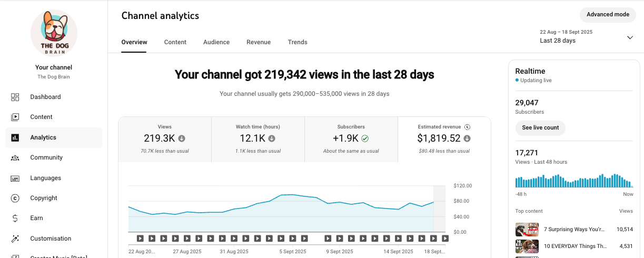This screenshot has height=258, width=644.
Task: Select the Estimated revenue metric card
Action: point(444,140)
